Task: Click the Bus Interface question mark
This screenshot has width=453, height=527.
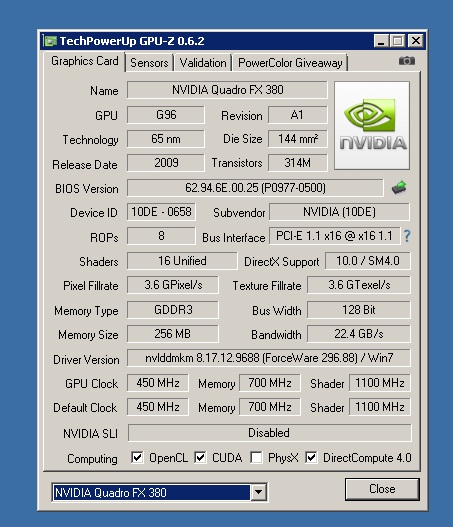Action: pyautogui.click(x=407, y=236)
